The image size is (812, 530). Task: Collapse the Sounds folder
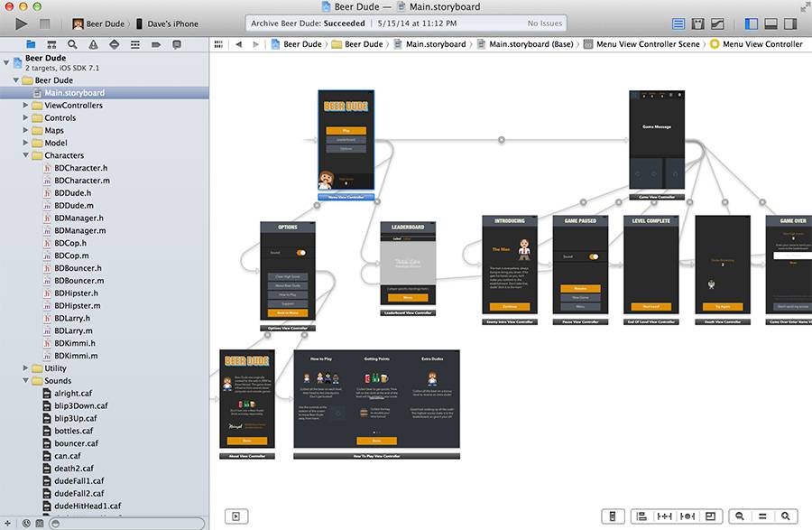pyautogui.click(x=25, y=381)
